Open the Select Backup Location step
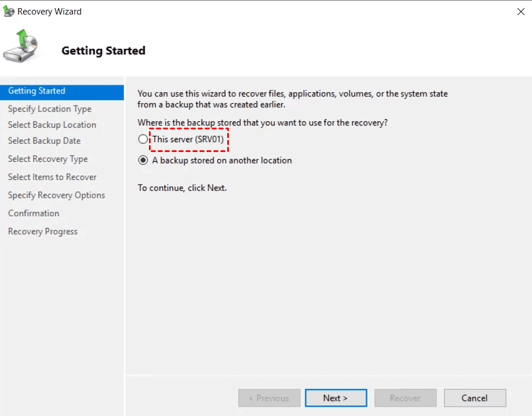This screenshot has height=416, width=532. click(52, 125)
